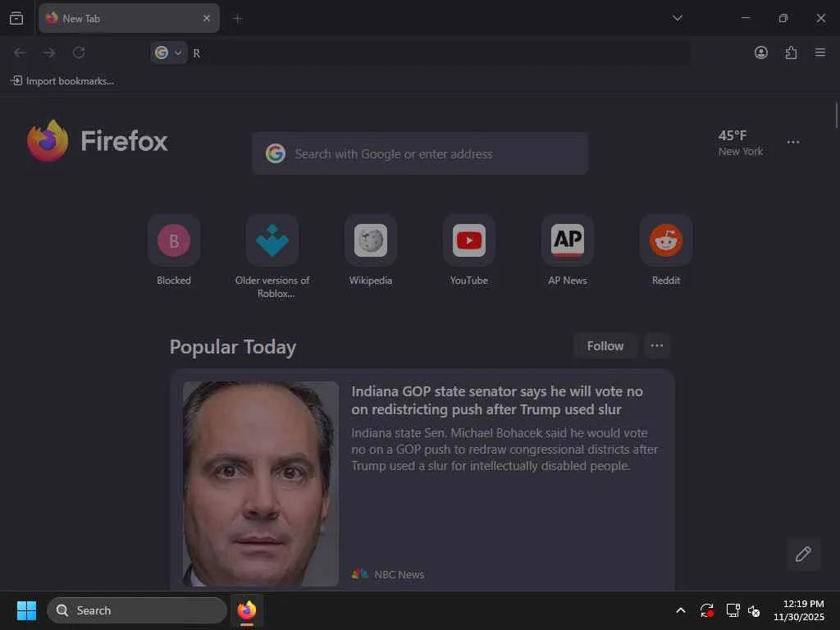Select the New Tab tab
The image size is (840, 630).
tap(129, 18)
